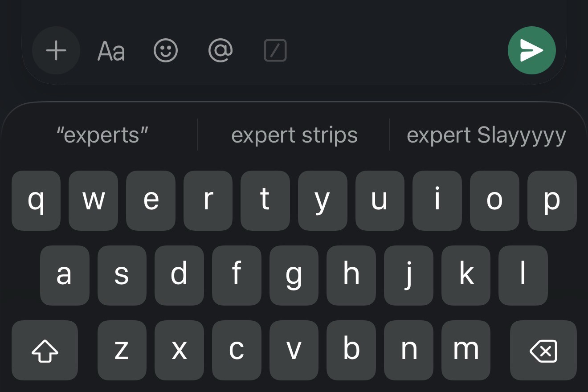
Task: Tap the letter a key
Action: (x=65, y=275)
